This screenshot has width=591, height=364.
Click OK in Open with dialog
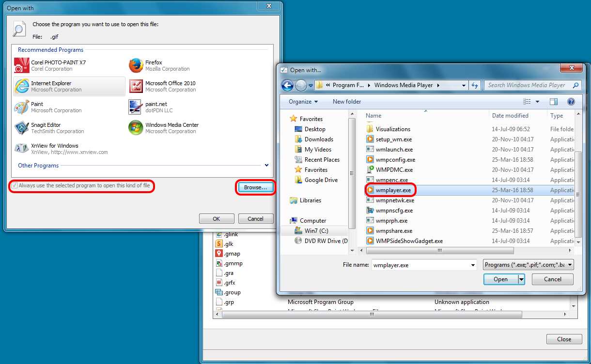pyautogui.click(x=217, y=219)
